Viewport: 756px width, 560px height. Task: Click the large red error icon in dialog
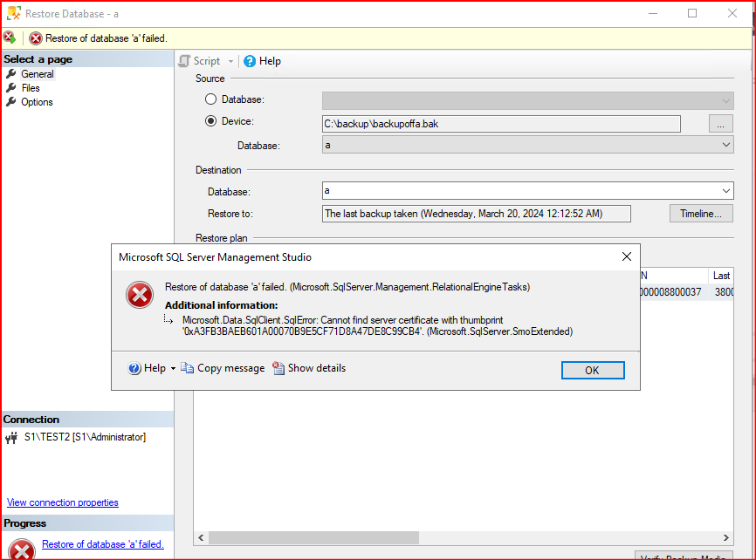[x=140, y=297]
